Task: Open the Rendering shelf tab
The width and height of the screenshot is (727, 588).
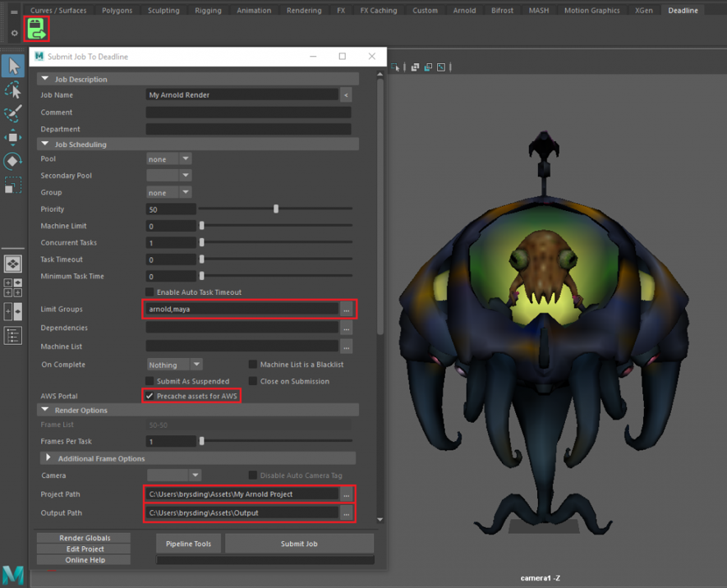Action: [304, 11]
